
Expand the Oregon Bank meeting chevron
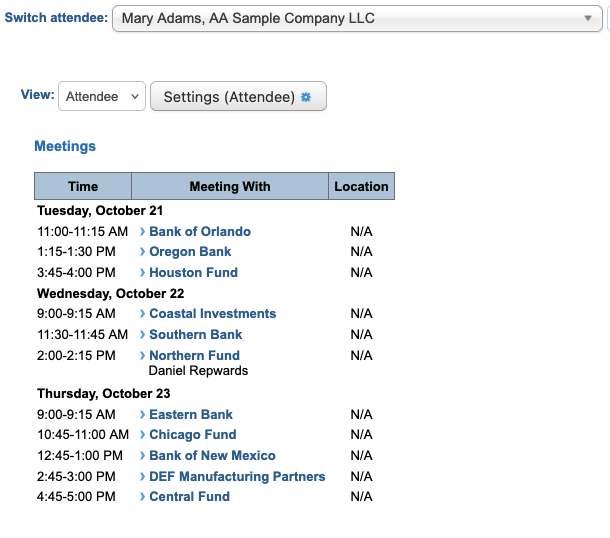click(x=143, y=252)
